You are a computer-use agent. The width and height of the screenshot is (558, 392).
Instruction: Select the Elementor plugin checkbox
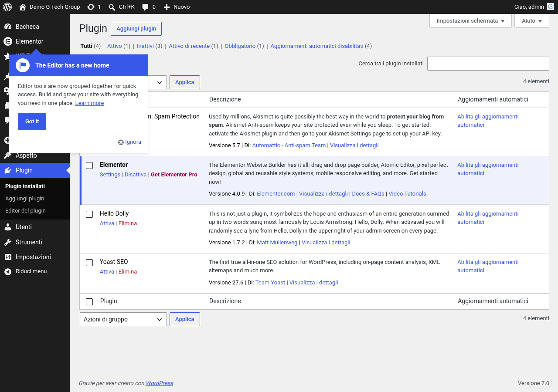click(89, 166)
